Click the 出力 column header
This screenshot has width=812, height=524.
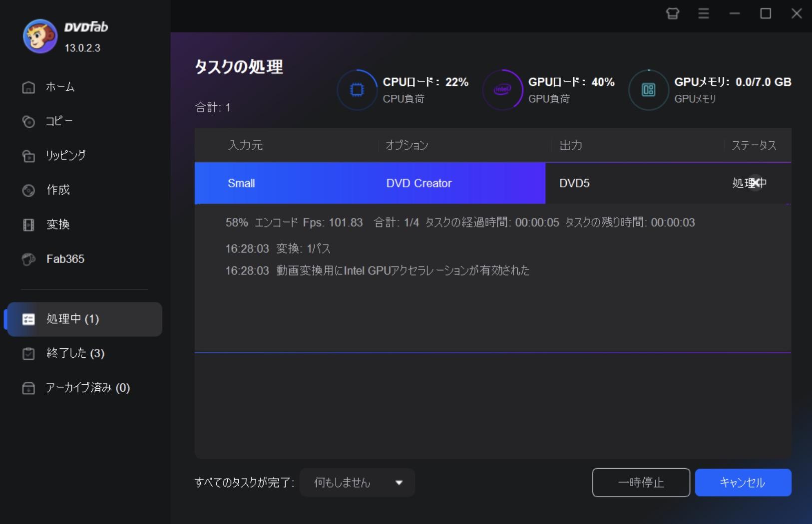(571, 145)
